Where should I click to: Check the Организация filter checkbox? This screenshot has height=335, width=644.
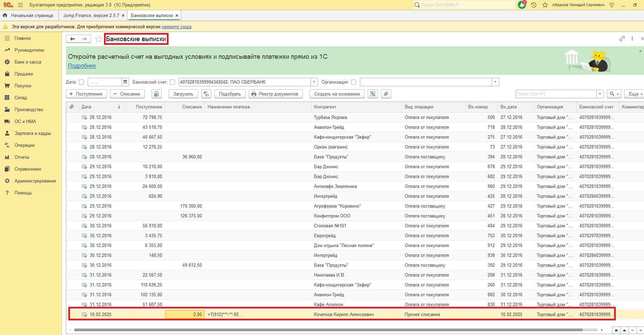(x=354, y=82)
